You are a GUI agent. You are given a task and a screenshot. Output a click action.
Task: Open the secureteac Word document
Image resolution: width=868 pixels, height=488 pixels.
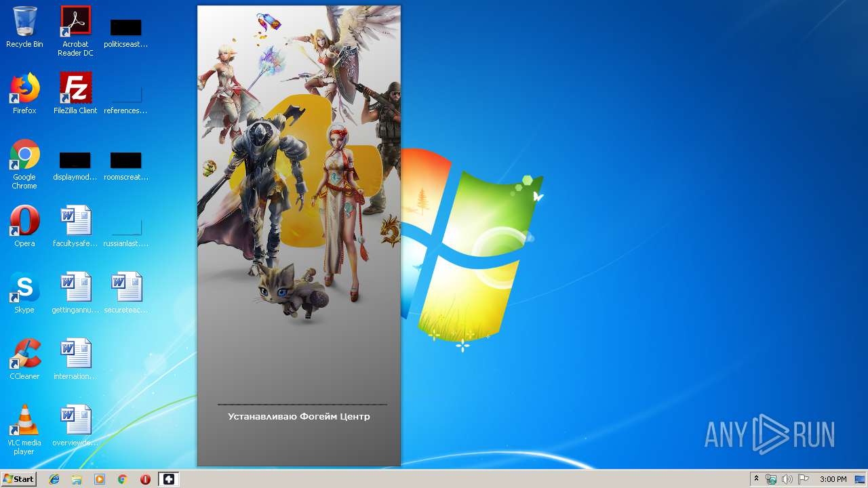pyautogui.click(x=126, y=293)
